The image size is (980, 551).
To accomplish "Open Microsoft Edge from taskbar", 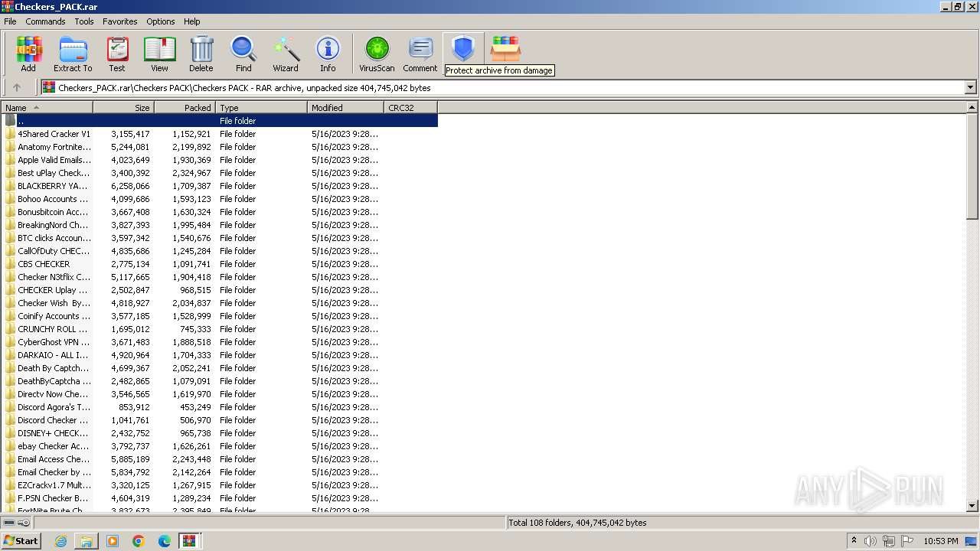I will [x=165, y=541].
